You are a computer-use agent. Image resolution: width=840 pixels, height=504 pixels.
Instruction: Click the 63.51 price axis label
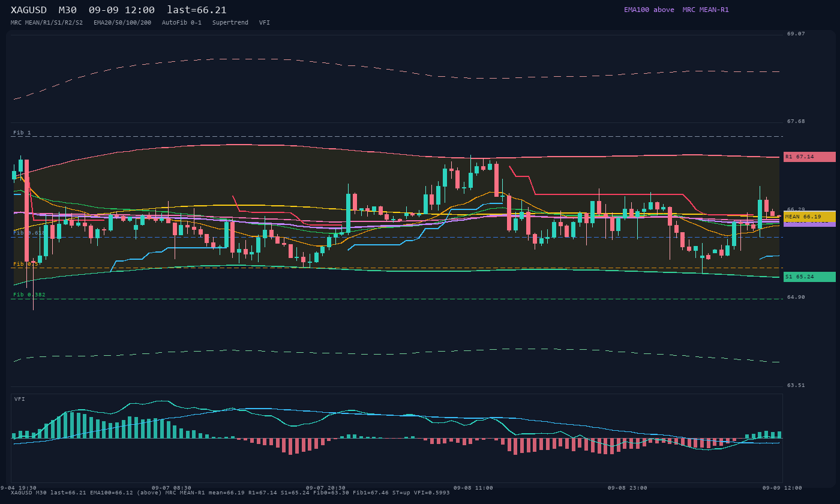tap(796, 385)
